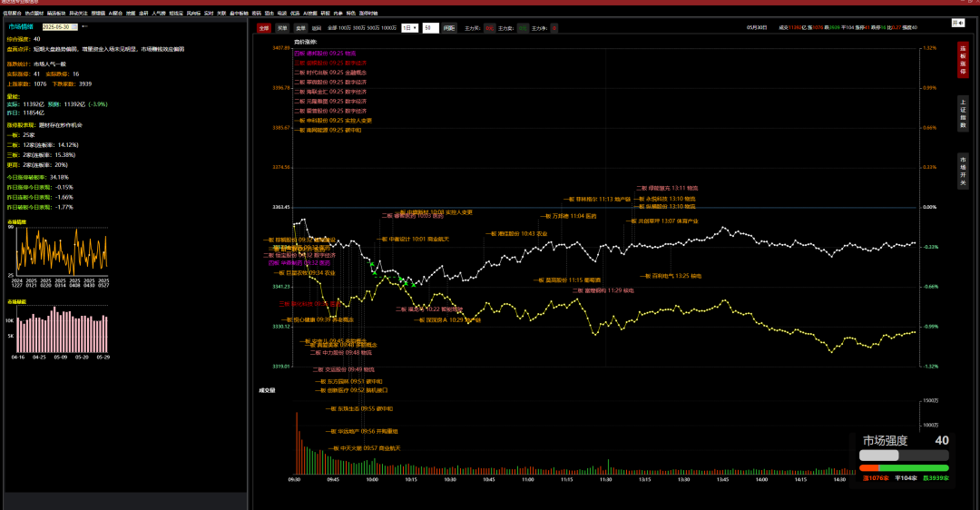
Task: Toggle the 上证指数 side button
Action: click(963, 113)
